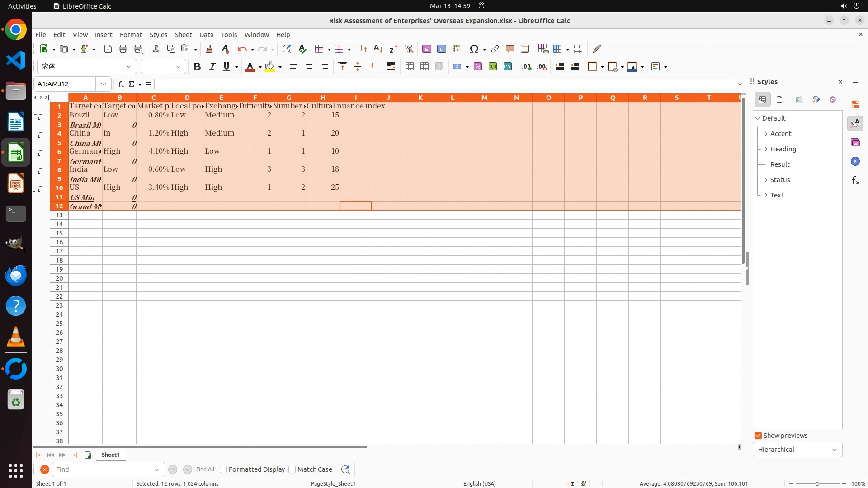Click the Find text input field
The width and height of the screenshot is (868, 488).
tap(100, 469)
